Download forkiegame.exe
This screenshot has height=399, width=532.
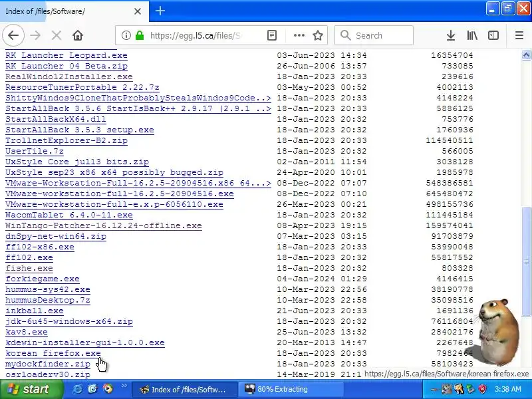point(43,279)
